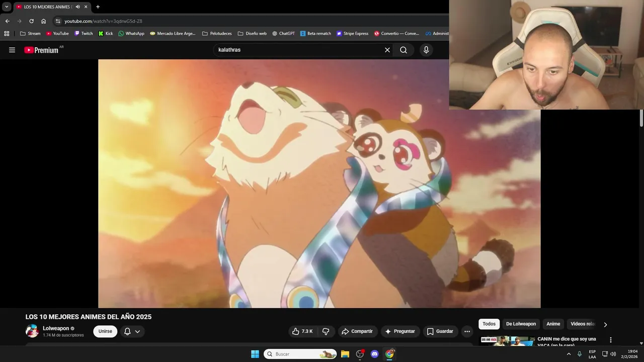Open the Stripe Express bookmark
This screenshot has height=362, width=644.
tap(353, 34)
